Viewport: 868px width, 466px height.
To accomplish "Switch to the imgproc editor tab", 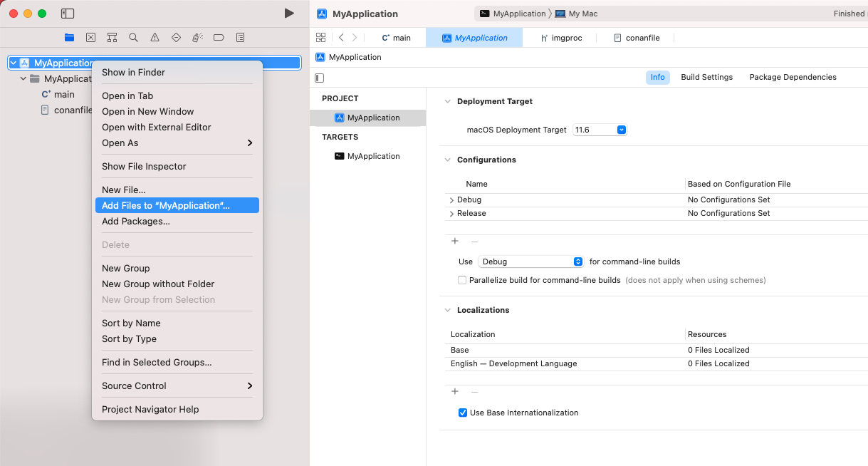I will 561,38.
